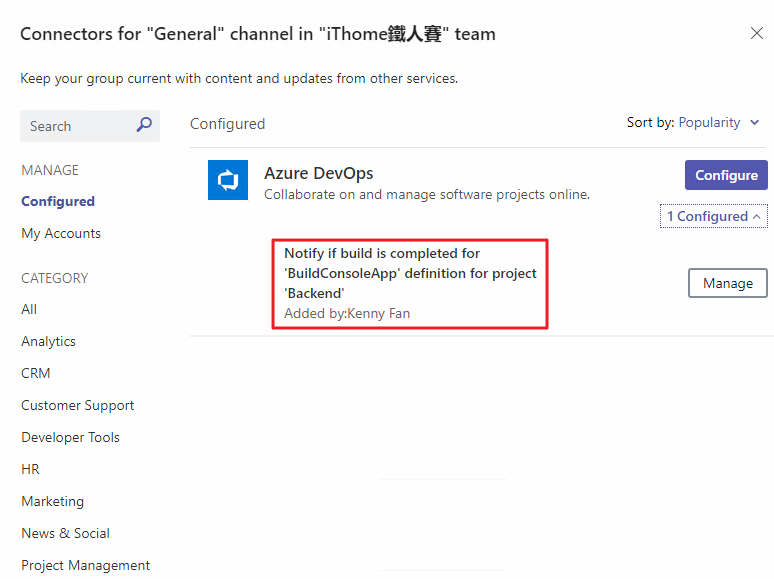Select the Analytics category

[x=48, y=342]
